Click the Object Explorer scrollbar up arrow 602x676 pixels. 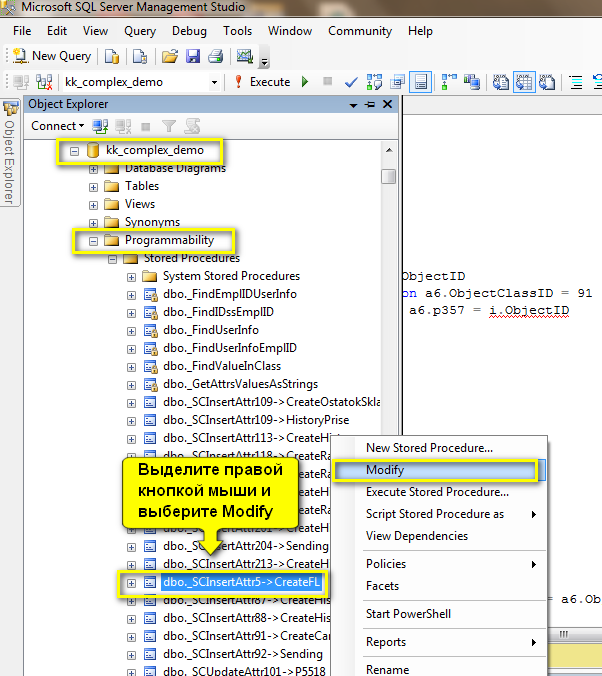(x=389, y=150)
